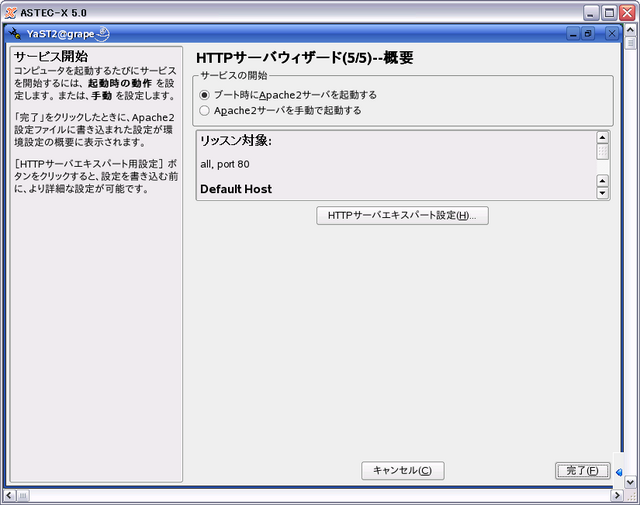This screenshot has width=640, height=505.
Task: Click the サービス開始 help heading
Action: (x=51, y=56)
